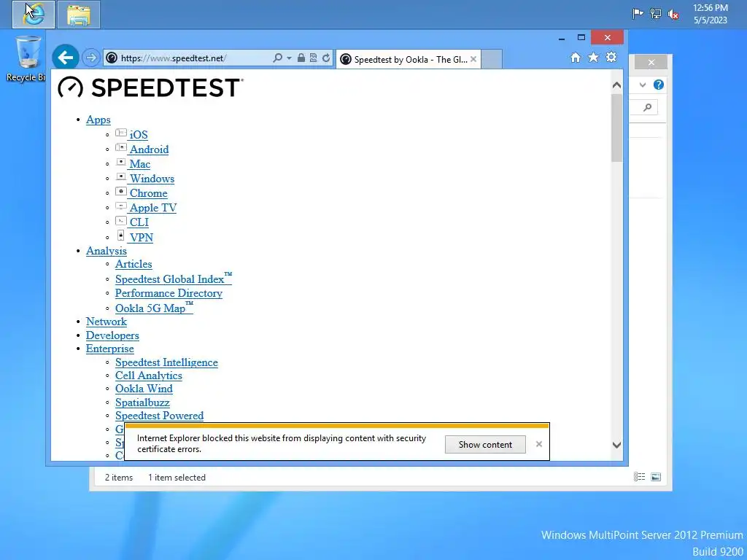The image size is (747, 560).
Task: Click the muted volume tray icon
Action: 673,15
